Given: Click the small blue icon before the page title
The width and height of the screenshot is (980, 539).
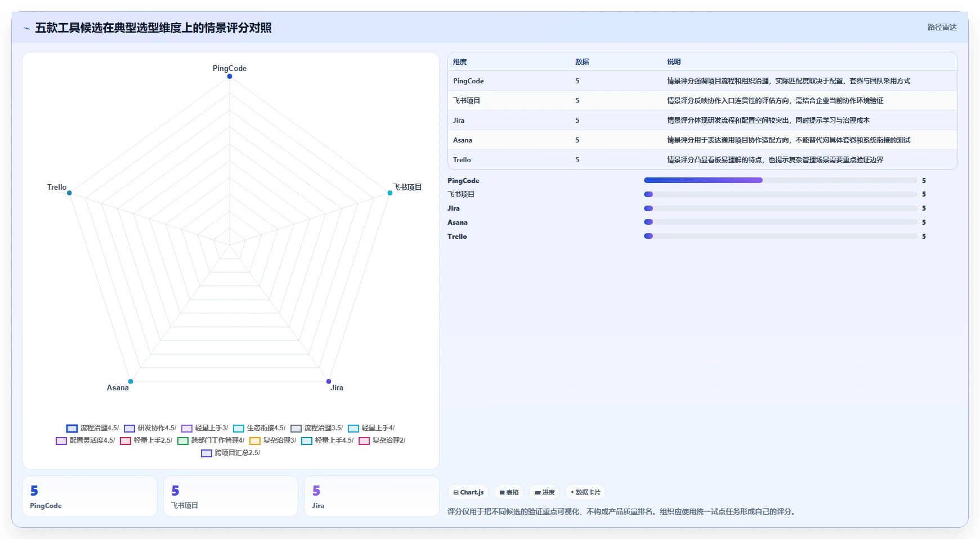Looking at the screenshot, I should pos(26,28).
